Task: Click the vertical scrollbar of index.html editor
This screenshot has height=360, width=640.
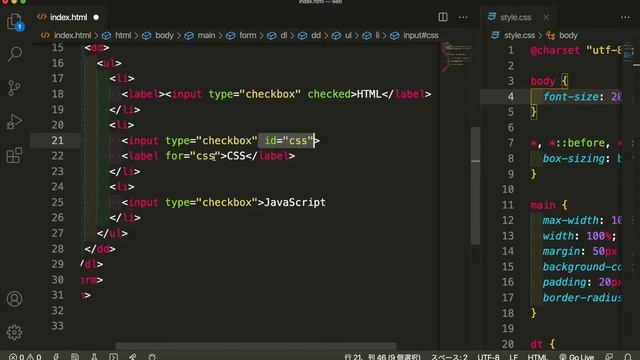Action: 475,186
